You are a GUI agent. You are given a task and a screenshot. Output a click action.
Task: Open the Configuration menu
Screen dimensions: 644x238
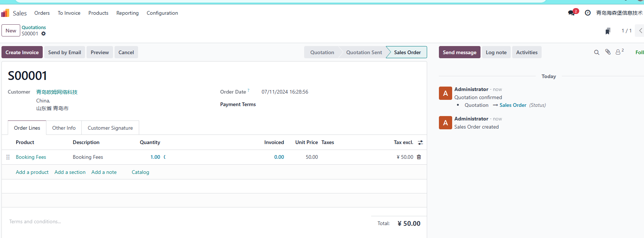(162, 13)
